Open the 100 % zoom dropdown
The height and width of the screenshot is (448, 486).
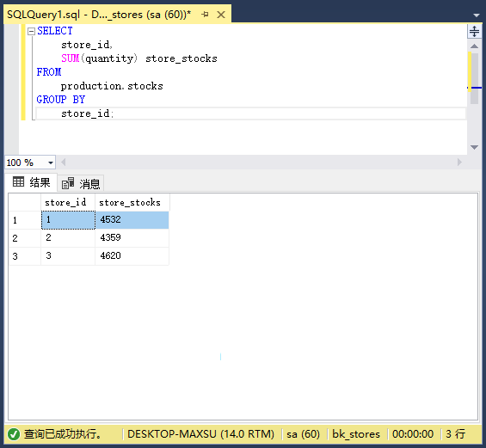point(51,163)
